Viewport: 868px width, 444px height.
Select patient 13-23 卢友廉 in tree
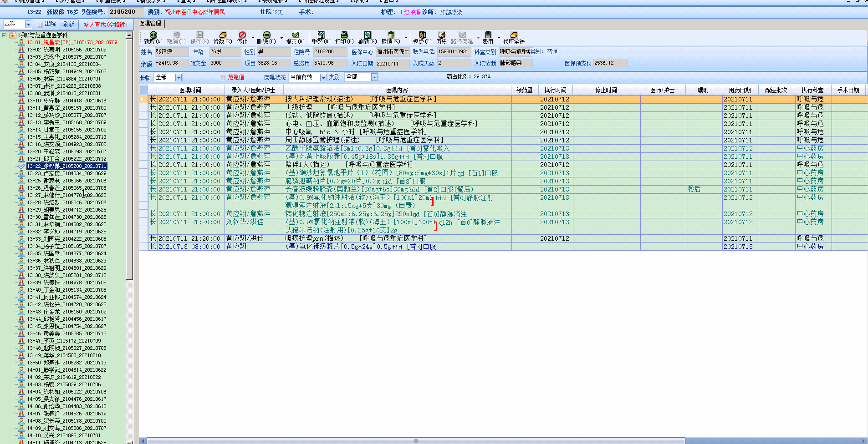66,173
